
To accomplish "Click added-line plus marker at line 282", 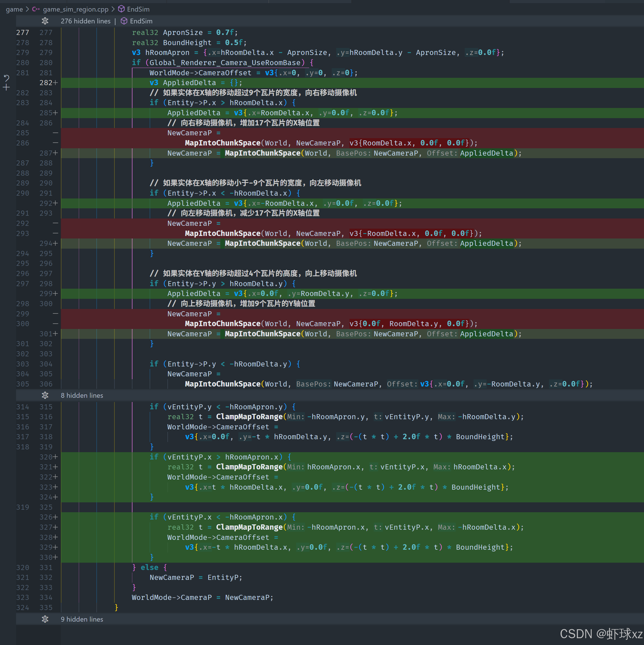I will (x=56, y=83).
